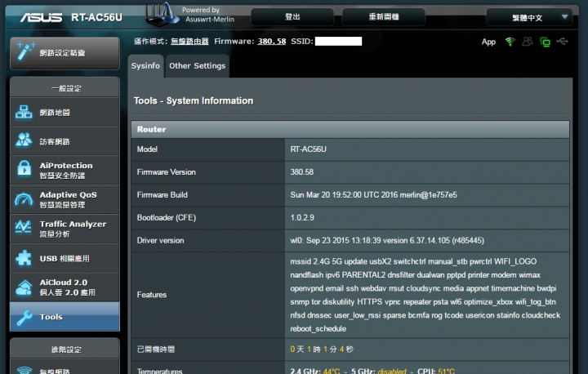The height and width of the screenshot is (374, 588).
Task: Click the 進階設定 section header
Action: tap(65, 350)
